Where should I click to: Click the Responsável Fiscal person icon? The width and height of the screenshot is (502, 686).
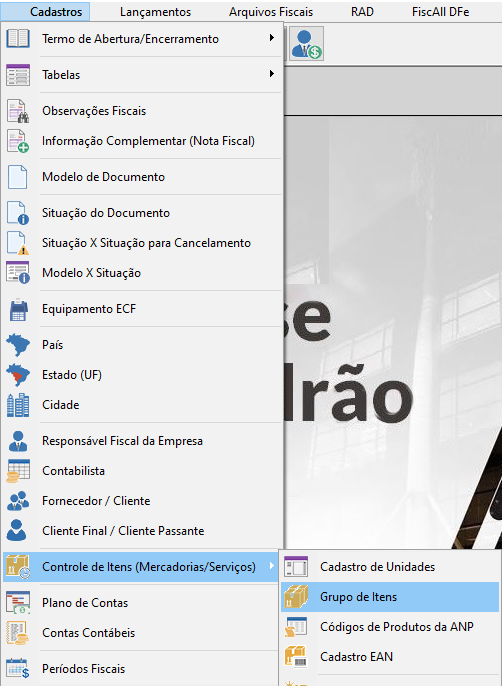click(18, 441)
